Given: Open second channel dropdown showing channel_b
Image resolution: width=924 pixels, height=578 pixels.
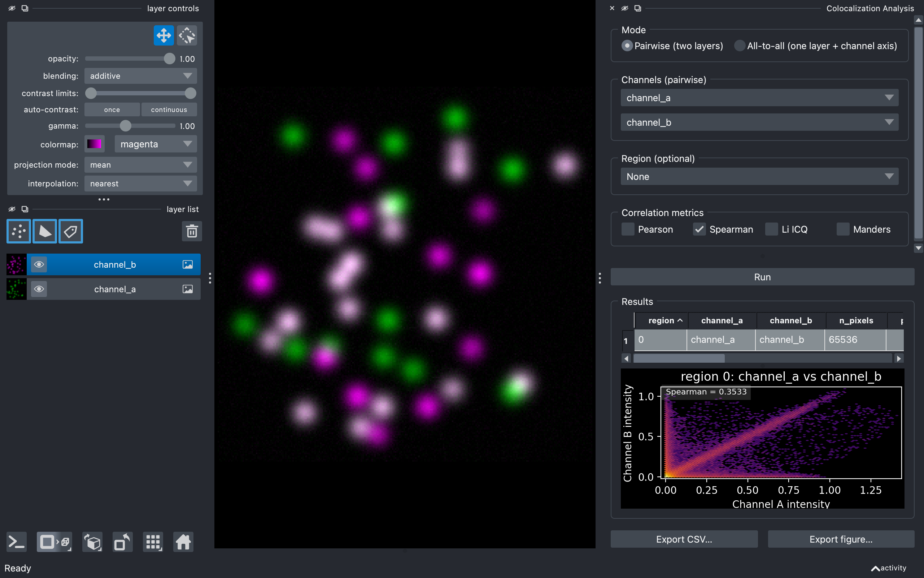Looking at the screenshot, I should coord(759,122).
